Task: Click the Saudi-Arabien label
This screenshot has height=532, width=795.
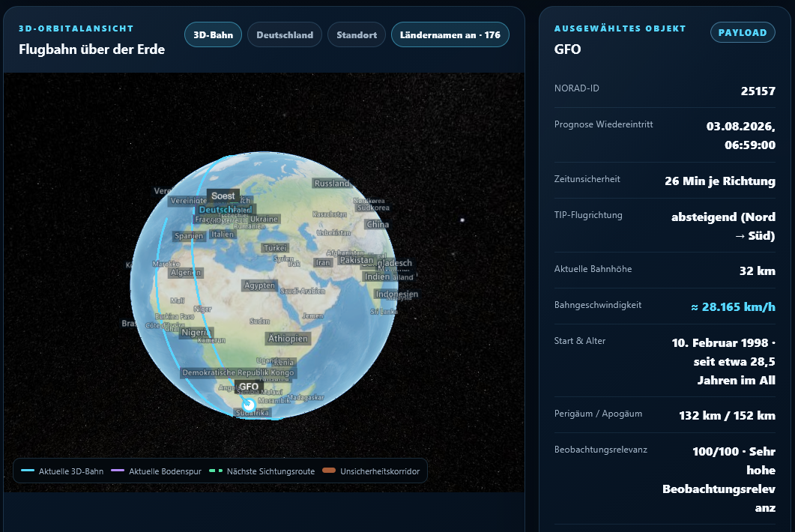Action: (x=302, y=291)
